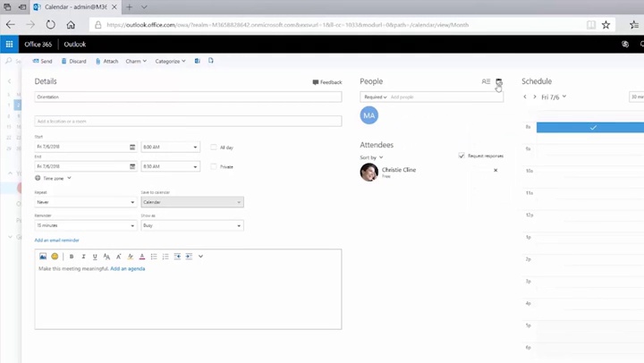The height and width of the screenshot is (363, 644).
Task: Open the emoji picker in the editor
Action: (55, 257)
